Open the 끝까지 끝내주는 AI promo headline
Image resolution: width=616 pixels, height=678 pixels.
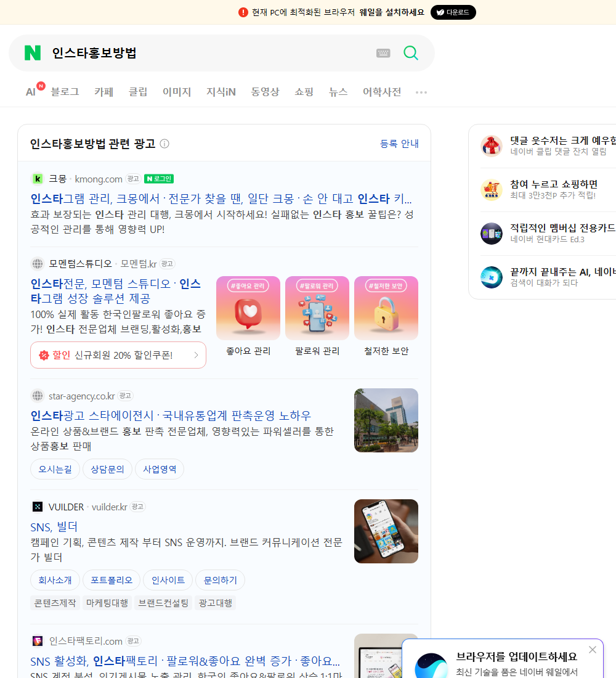pyautogui.click(x=563, y=272)
